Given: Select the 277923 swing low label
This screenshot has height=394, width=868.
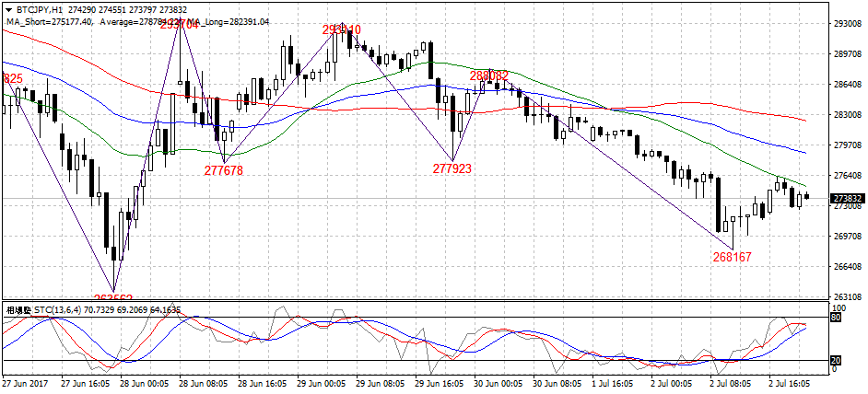Looking at the screenshot, I should [x=452, y=168].
